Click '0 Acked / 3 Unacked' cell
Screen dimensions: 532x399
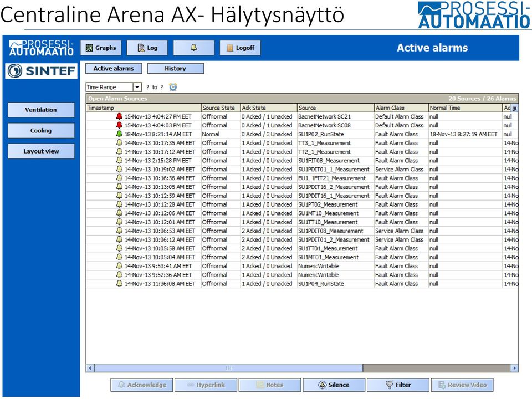pos(267,134)
